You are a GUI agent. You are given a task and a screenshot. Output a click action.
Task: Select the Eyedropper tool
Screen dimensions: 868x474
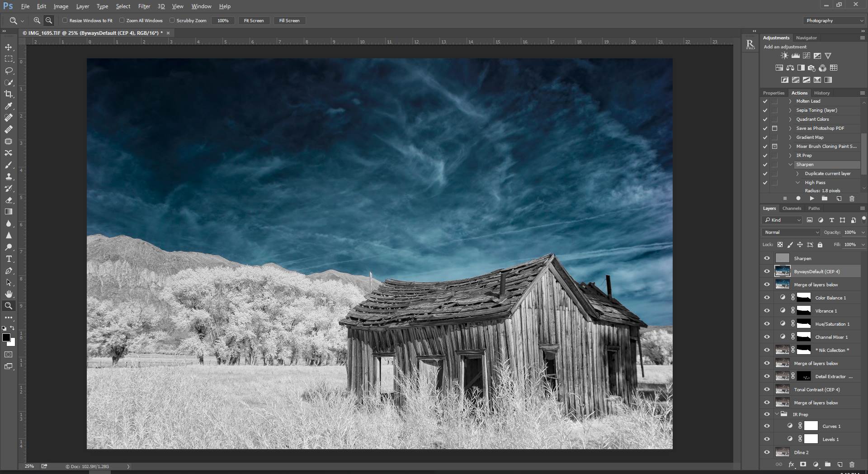9,106
